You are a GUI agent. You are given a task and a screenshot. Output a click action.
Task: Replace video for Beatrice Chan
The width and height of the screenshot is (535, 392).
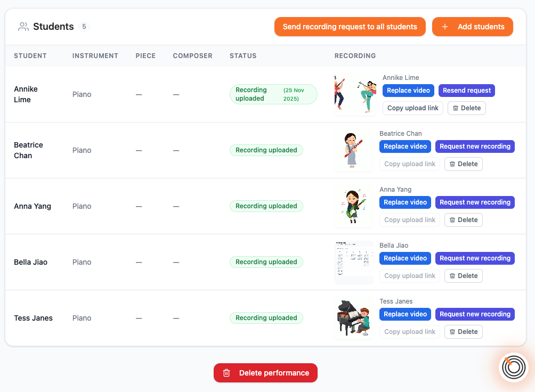(405, 146)
